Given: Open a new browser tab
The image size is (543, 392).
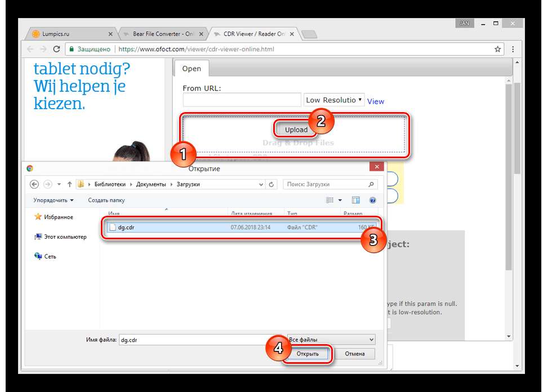Looking at the screenshot, I should 309,34.
